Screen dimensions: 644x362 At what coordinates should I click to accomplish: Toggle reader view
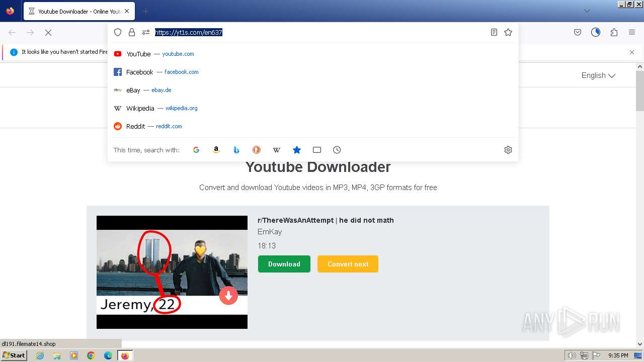(494, 32)
